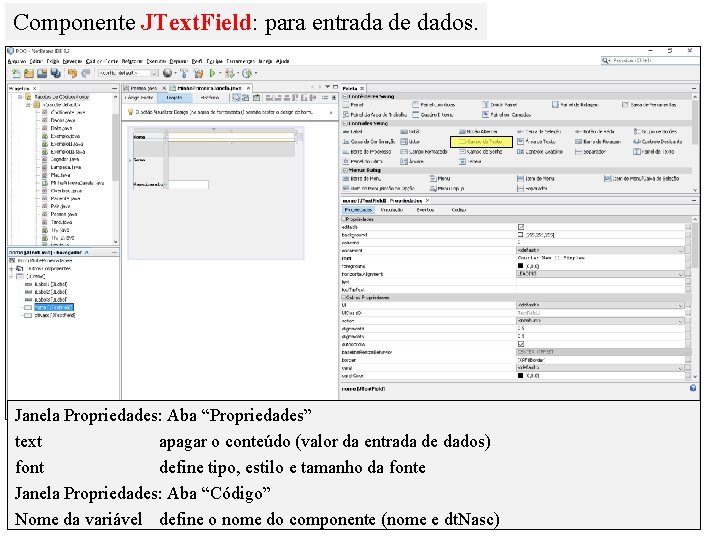Select the Painel palette container
Viewport: 720px width, 540px height.
353,105
